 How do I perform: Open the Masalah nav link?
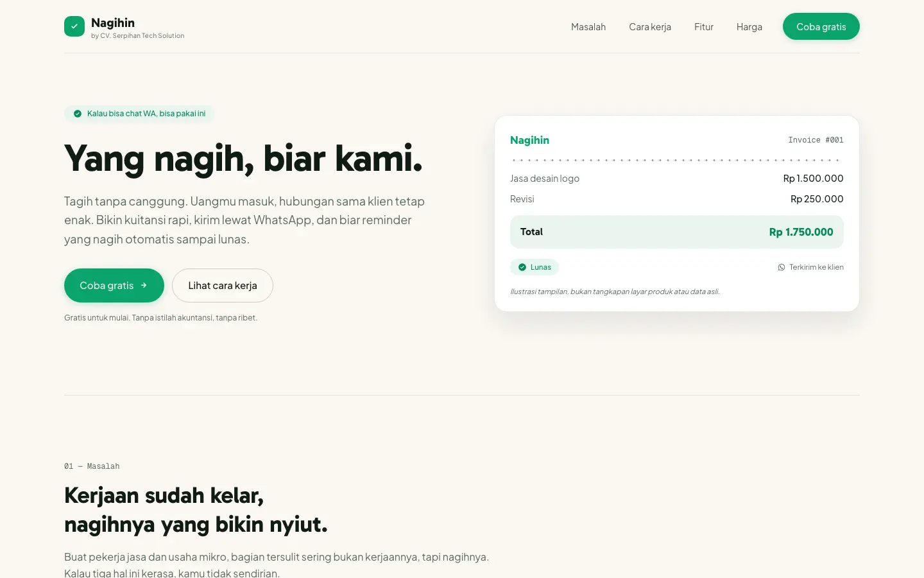pos(588,27)
